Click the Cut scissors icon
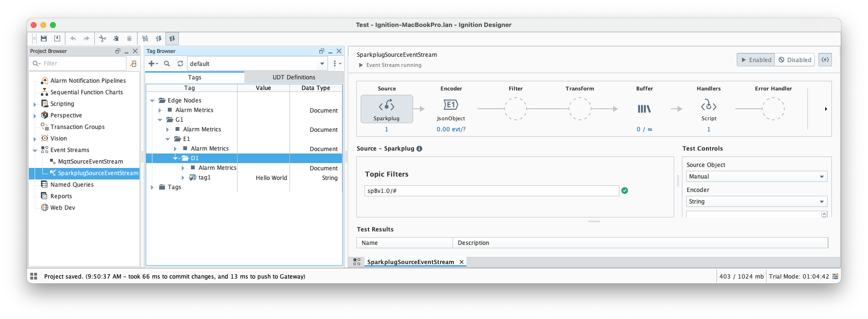868x319 pixels. 102,38
